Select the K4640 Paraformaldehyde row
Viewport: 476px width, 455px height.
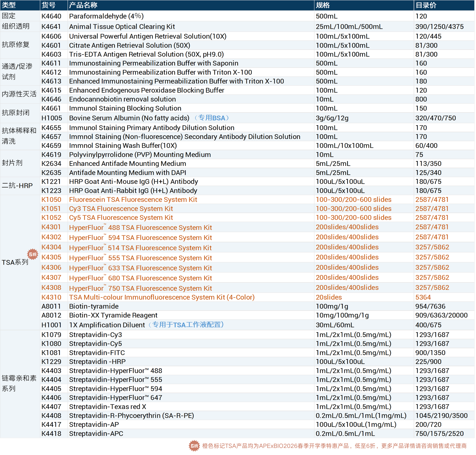[x=238, y=16]
